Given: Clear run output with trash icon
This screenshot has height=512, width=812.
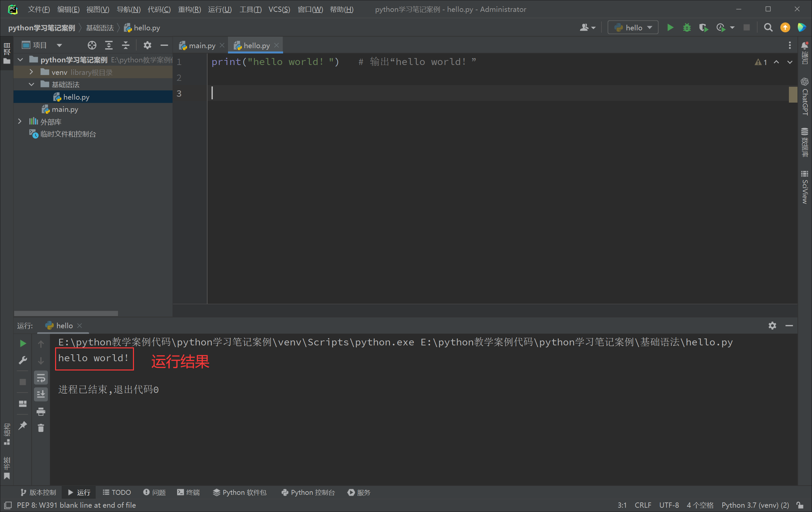Looking at the screenshot, I should click(x=41, y=428).
